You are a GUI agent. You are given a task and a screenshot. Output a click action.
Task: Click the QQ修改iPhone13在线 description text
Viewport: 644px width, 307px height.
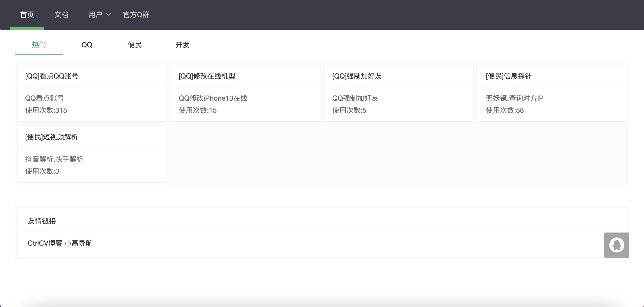(x=213, y=98)
